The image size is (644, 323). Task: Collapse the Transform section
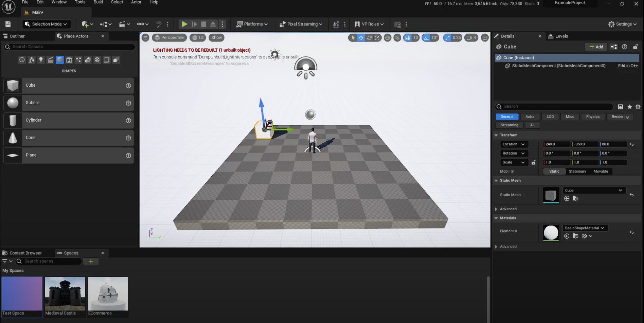(496, 135)
